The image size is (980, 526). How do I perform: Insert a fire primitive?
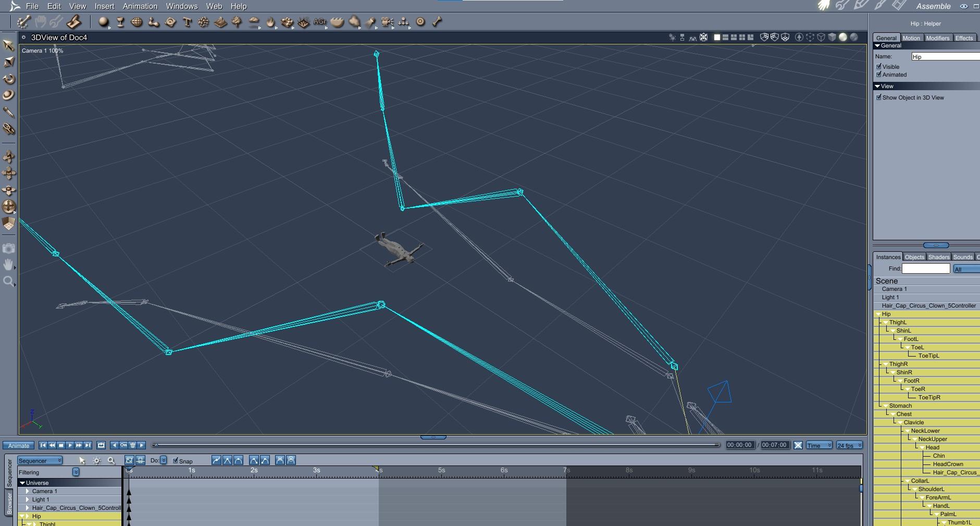pyautogui.click(x=270, y=22)
